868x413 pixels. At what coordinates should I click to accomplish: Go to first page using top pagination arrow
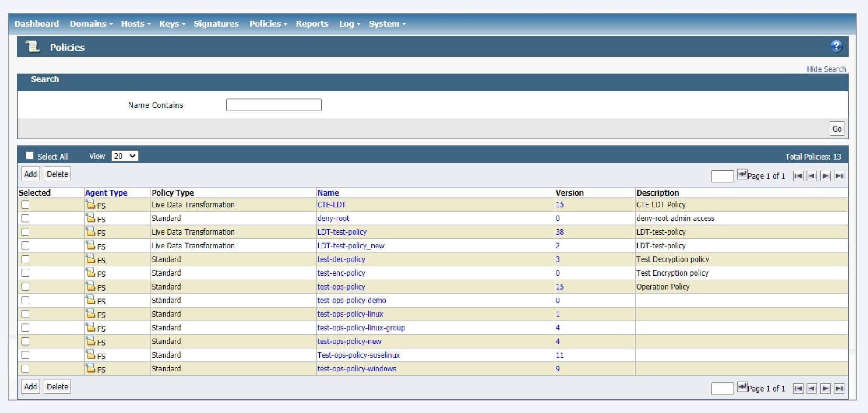798,176
